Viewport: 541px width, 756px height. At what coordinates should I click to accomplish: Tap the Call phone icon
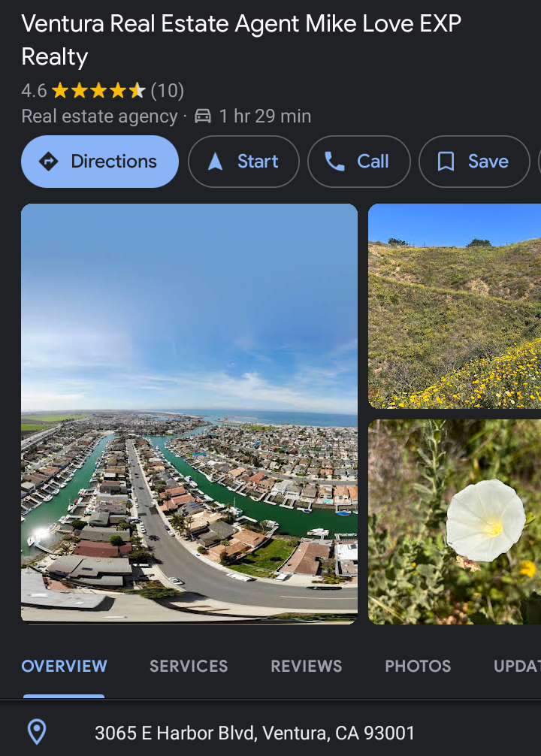click(334, 162)
